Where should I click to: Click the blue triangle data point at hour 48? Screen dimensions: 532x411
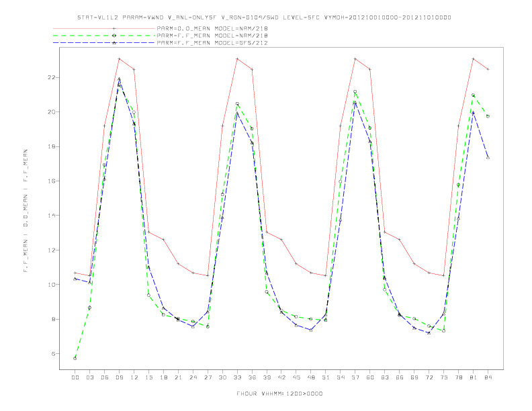[x=311, y=330]
